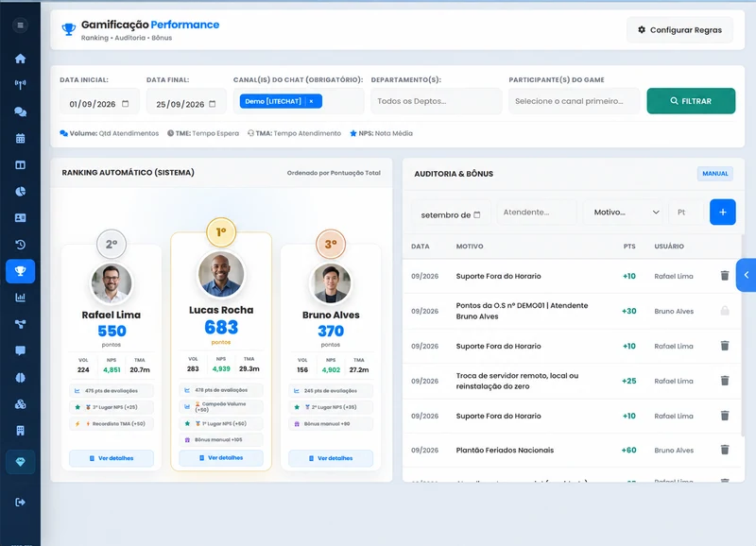The image size is (756, 546).
Task: Click the Recordista TMA (+50) badge
Action: tap(112, 423)
